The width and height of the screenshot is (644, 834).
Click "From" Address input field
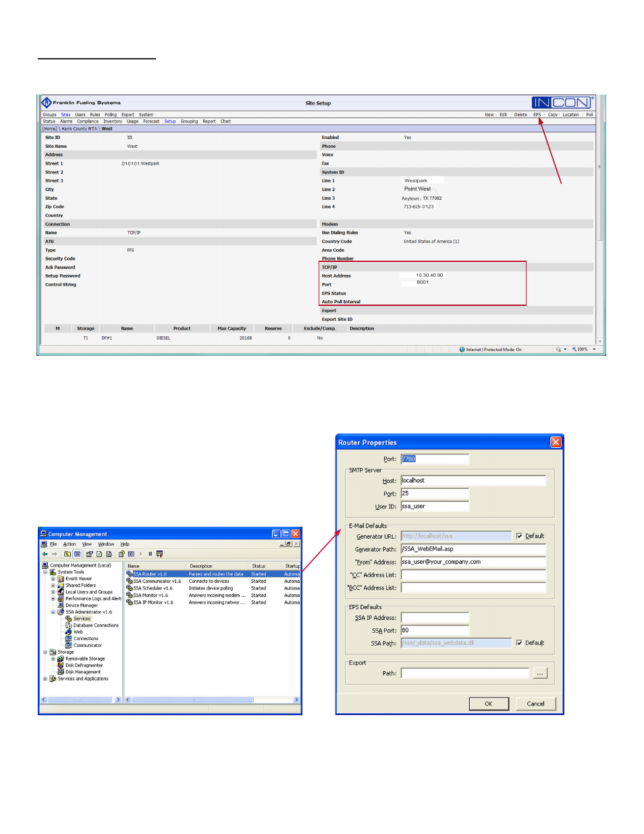473,562
